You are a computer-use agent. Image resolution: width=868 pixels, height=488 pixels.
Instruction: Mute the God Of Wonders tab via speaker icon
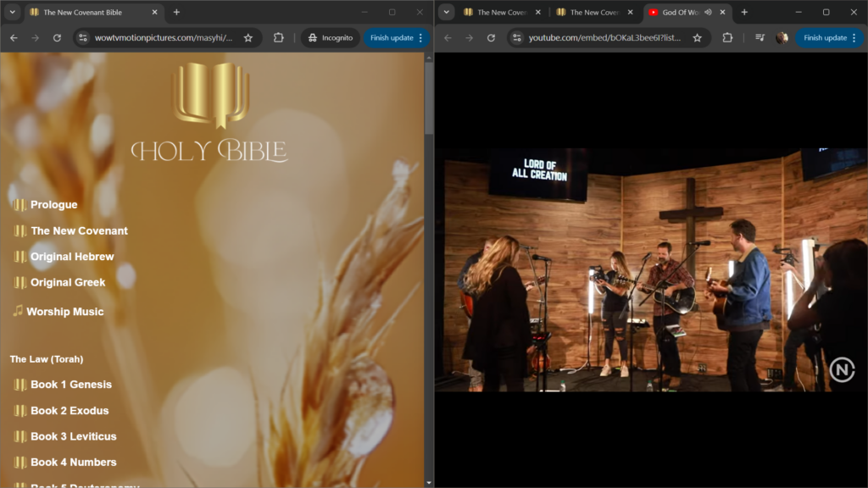[708, 13]
